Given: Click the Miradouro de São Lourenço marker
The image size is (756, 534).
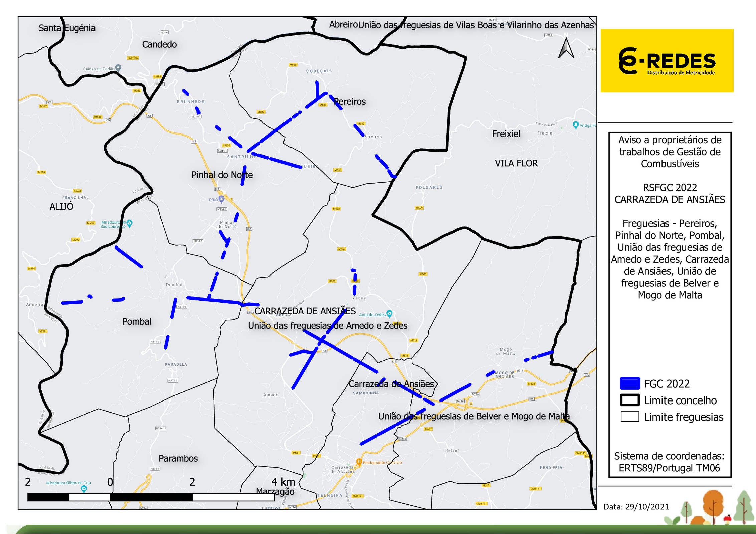Looking at the screenshot, I should tap(130, 223).
